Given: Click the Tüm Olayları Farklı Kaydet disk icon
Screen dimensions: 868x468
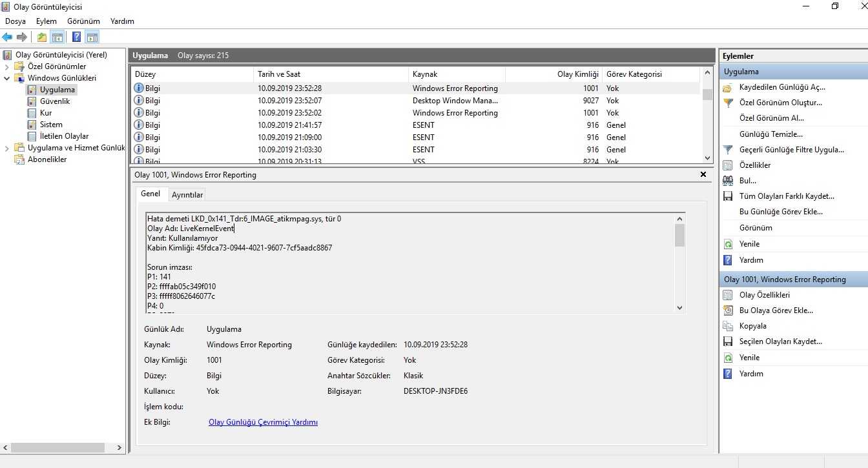Looking at the screenshot, I should (x=728, y=196).
